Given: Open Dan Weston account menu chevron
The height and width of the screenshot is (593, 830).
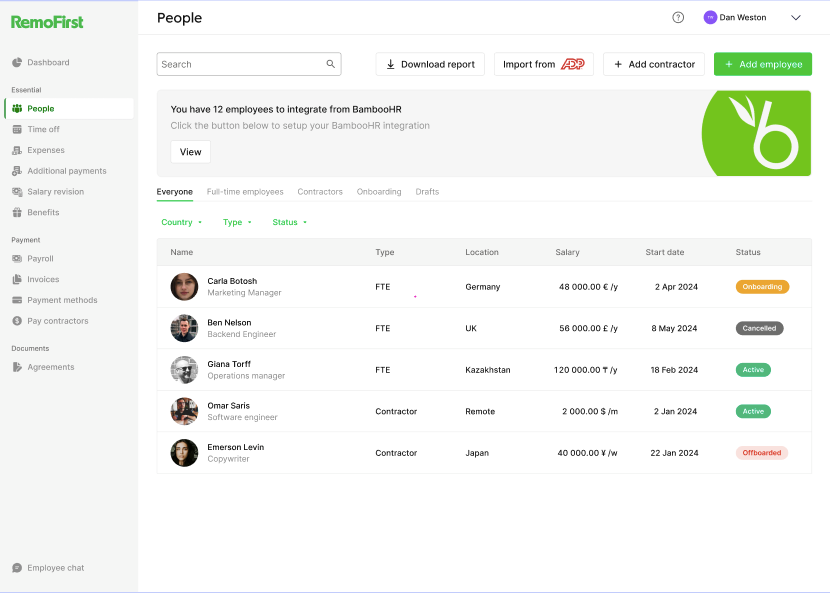Looking at the screenshot, I should [796, 17].
